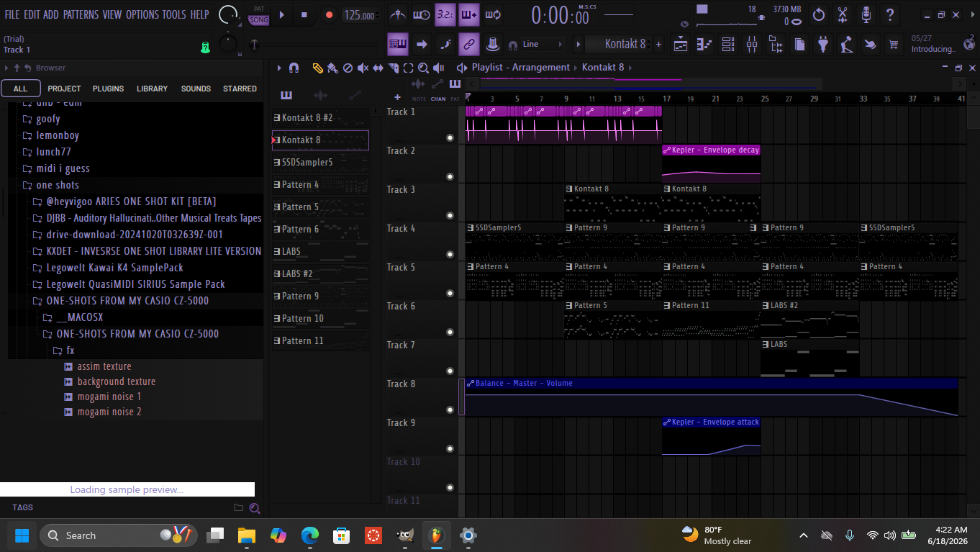
Task: Open project browser files icon
Action: (799, 45)
